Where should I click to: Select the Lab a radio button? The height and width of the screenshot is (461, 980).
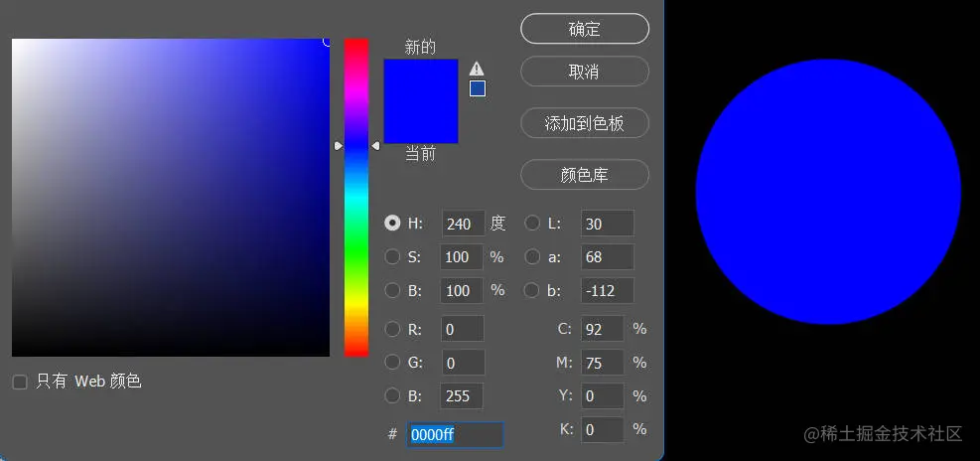pos(532,257)
